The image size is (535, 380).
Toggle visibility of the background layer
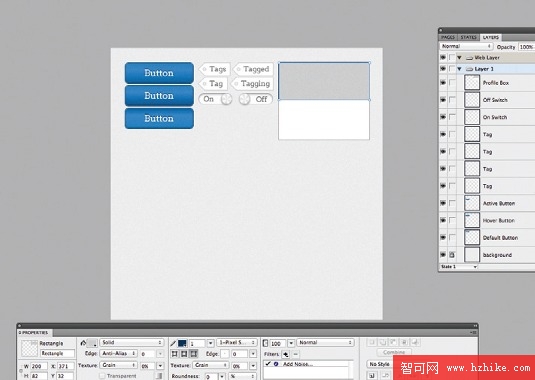tap(443, 255)
